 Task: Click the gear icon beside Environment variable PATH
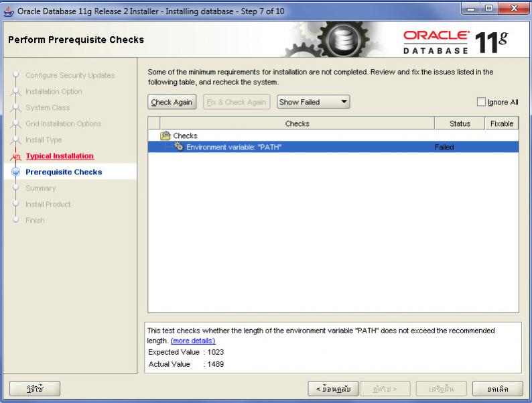click(x=179, y=146)
